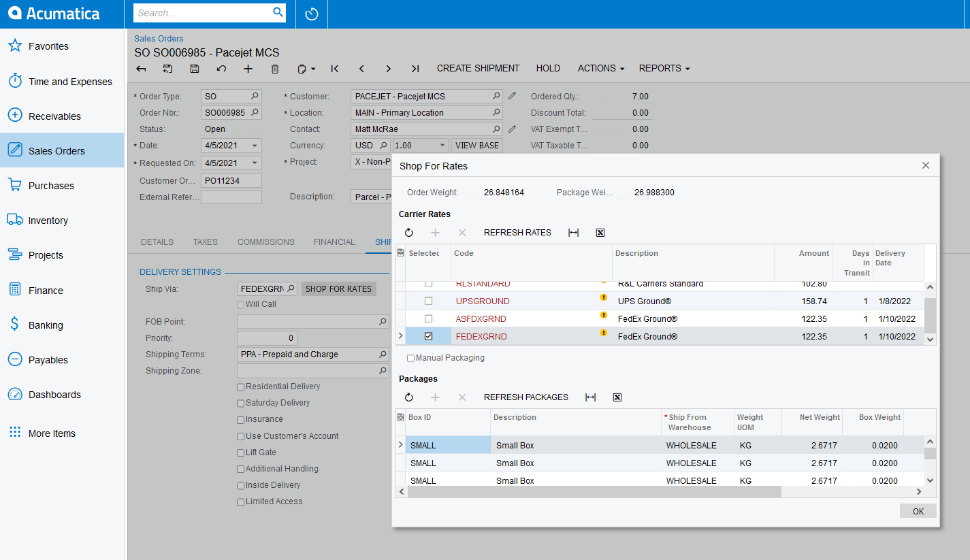Click the search magnifier icon
The width and height of the screenshot is (970, 560).
click(278, 12)
